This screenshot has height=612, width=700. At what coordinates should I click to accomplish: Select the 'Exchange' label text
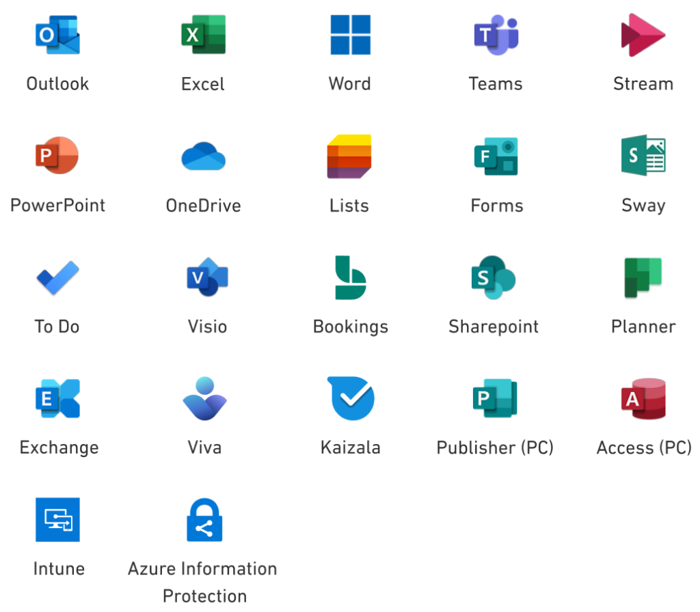59,448
